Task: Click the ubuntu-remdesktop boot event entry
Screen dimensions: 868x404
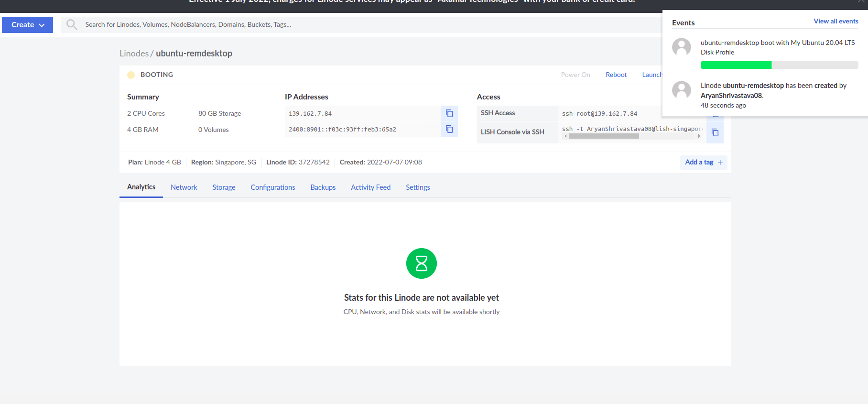Action: tap(765, 54)
